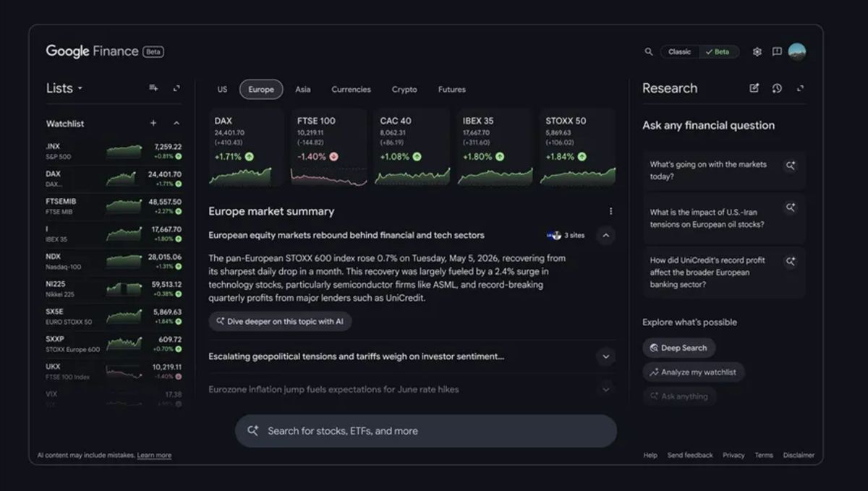Expand the Research panel icon
868x491 pixels.
click(800, 88)
